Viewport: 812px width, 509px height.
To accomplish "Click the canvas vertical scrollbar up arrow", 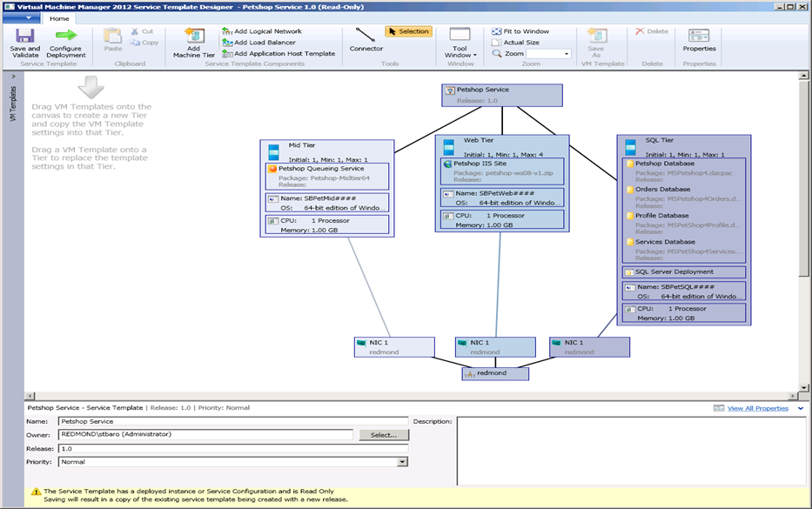I will (803, 76).
